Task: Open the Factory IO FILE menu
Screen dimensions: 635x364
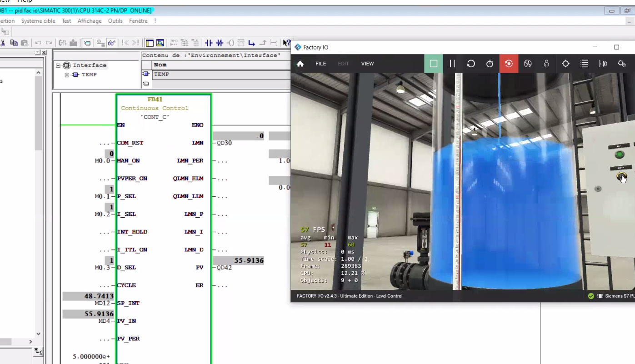Action: (x=320, y=64)
